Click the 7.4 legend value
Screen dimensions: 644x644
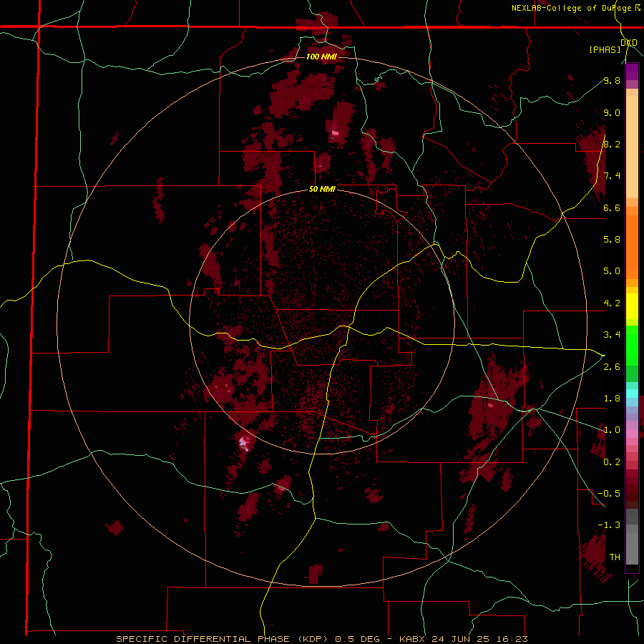(612, 176)
